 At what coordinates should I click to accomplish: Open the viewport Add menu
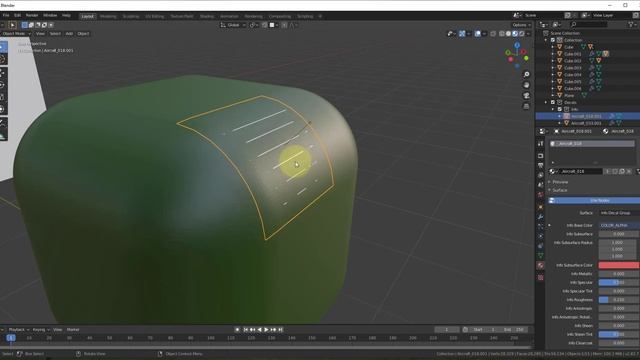pos(69,33)
